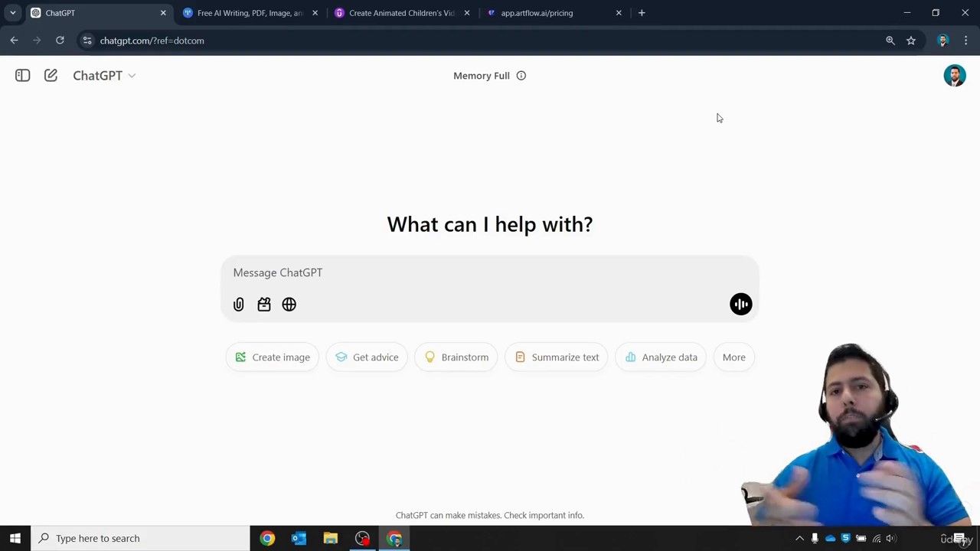Open the Chrome three-dot menu
Screen dimensions: 980x551
click(965, 41)
